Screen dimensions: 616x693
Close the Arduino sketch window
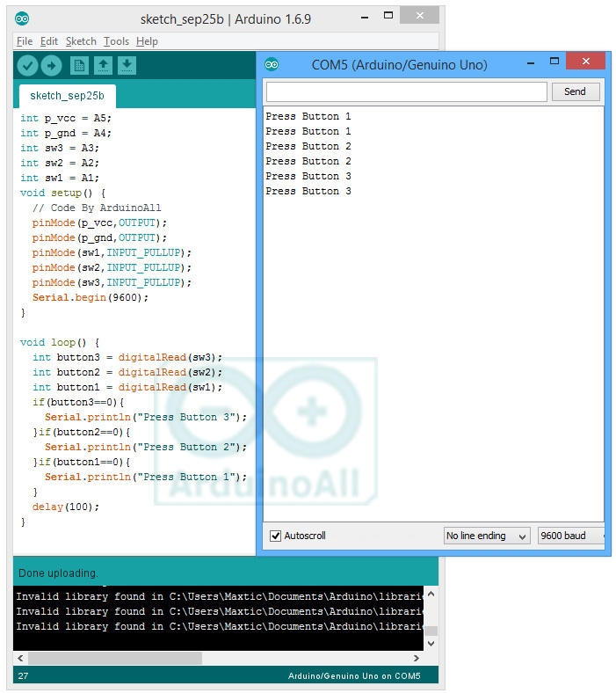click(419, 16)
